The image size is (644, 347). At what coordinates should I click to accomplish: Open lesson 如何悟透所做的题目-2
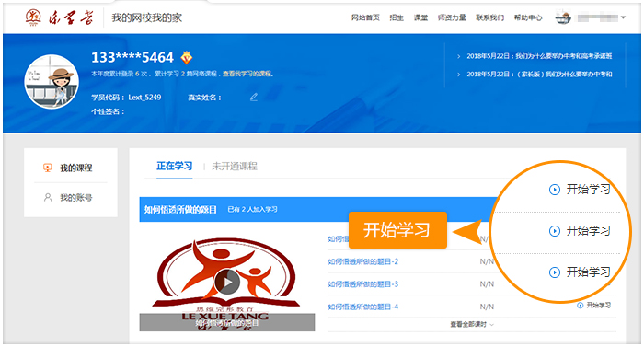pos(363,261)
